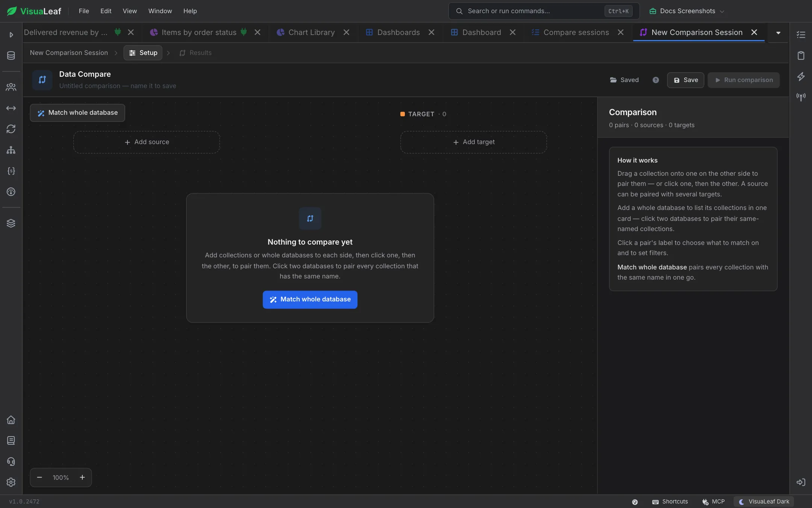The height and width of the screenshot is (508, 812).
Task: Click top-left Match whole database button
Action: (77, 113)
